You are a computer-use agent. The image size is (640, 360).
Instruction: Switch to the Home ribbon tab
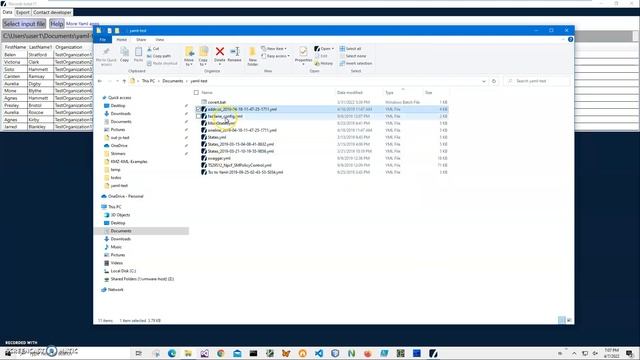(122, 40)
